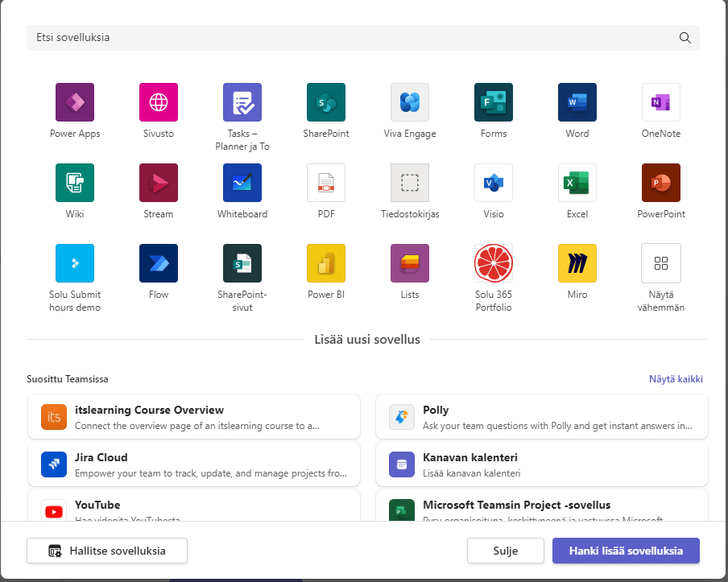Open the Miro app icon

tap(577, 264)
